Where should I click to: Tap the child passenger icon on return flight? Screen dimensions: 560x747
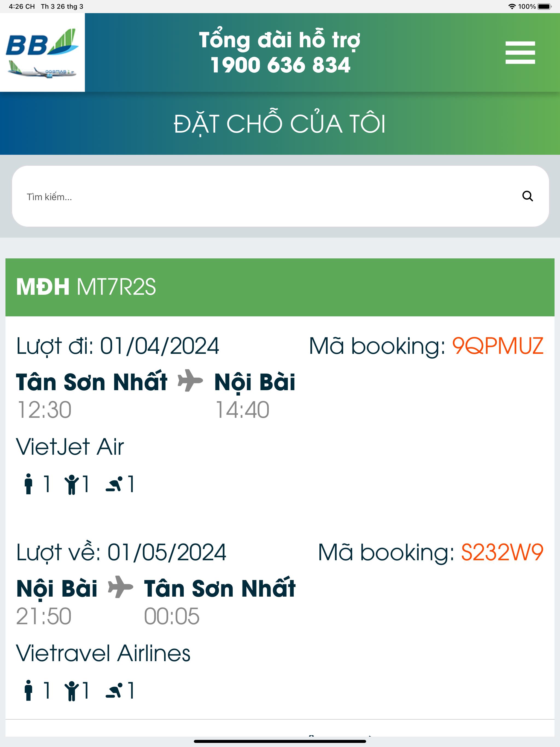71,691
